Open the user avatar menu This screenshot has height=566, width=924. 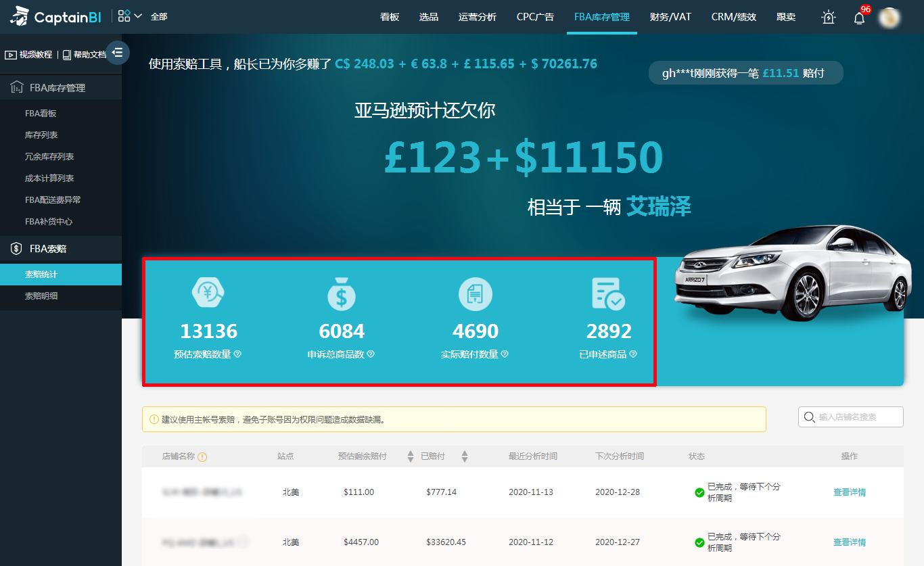point(889,18)
